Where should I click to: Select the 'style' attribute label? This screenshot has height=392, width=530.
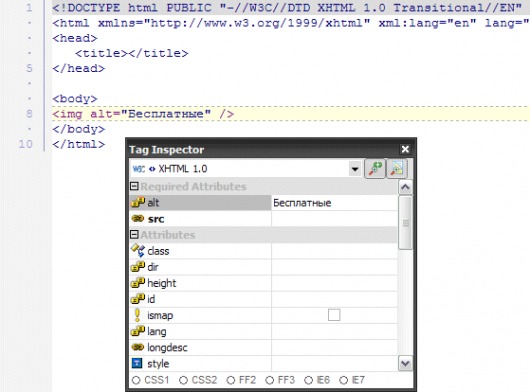pos(158,364)
